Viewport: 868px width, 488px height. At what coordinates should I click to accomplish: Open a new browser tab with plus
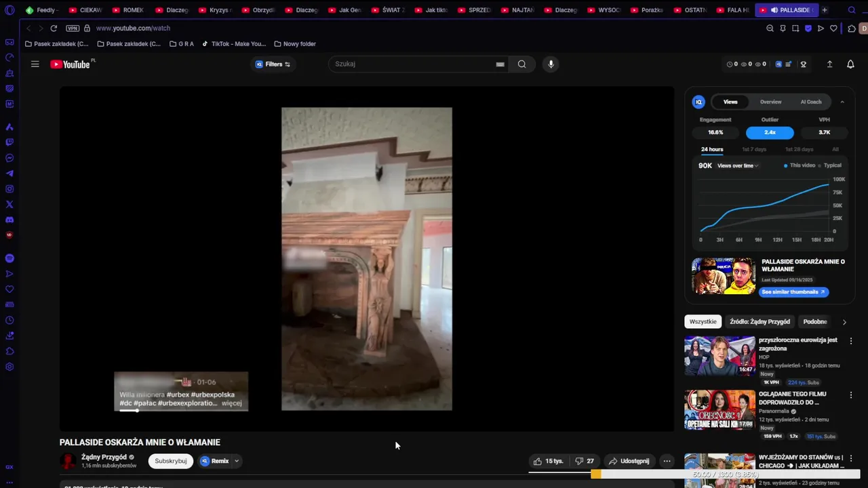click(x=825, y=10)
